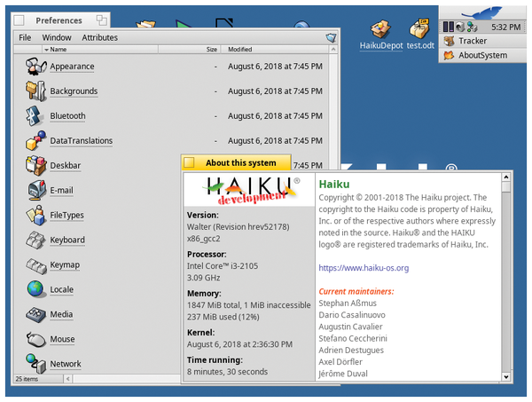The width and height of the screenshot is (532, 402).
Task: Open the Appearance preferences icon
Action: click(35, 67)
